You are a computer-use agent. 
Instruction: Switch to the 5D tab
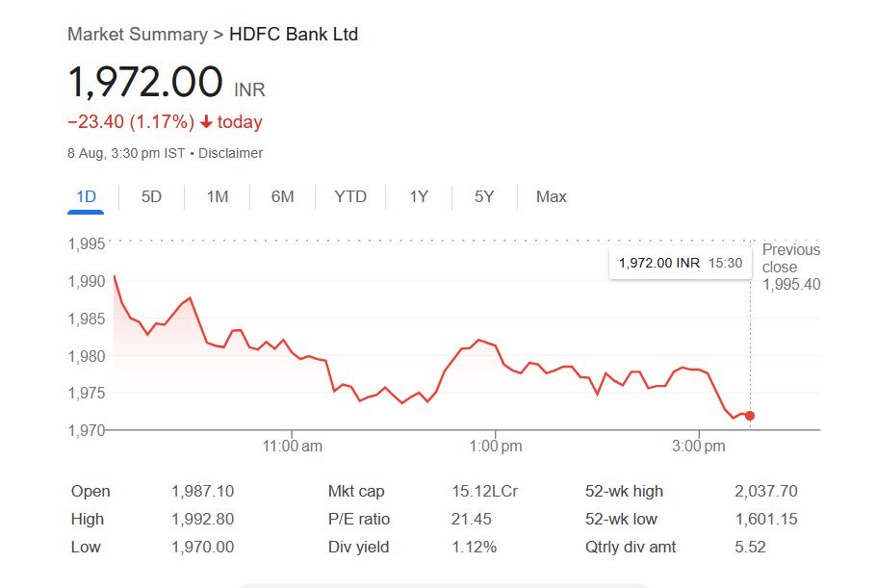(151, 196)
